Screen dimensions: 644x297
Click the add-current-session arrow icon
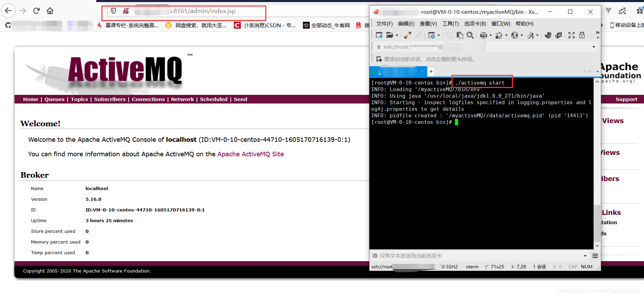point(379,59)
